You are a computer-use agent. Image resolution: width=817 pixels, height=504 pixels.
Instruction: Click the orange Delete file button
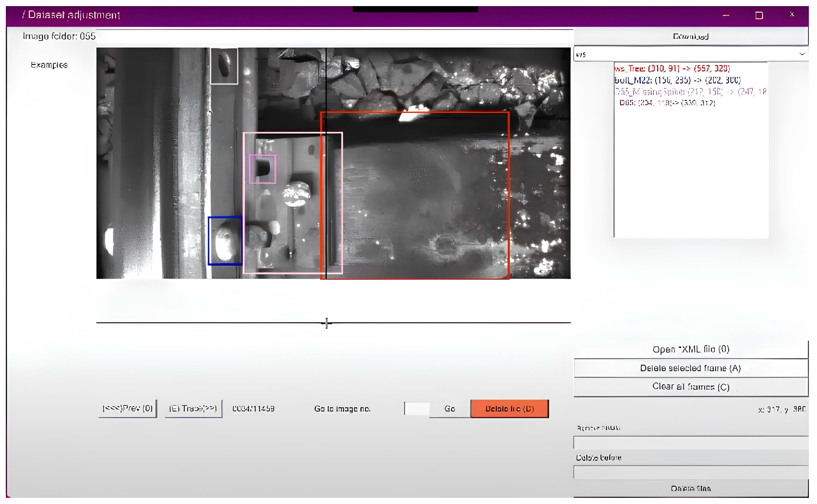(509, 408)
